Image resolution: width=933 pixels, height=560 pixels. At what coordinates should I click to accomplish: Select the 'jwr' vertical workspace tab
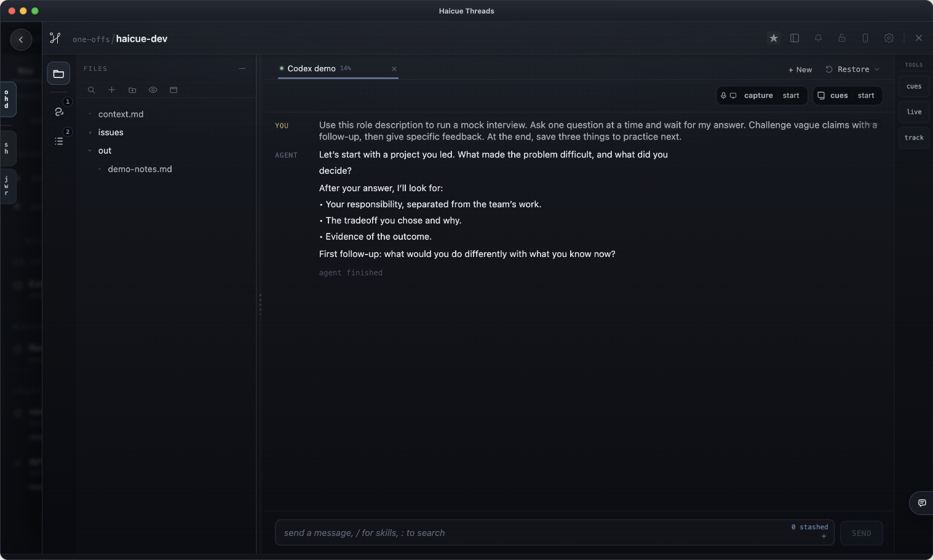pyautogui.click(x=7, y=186)
